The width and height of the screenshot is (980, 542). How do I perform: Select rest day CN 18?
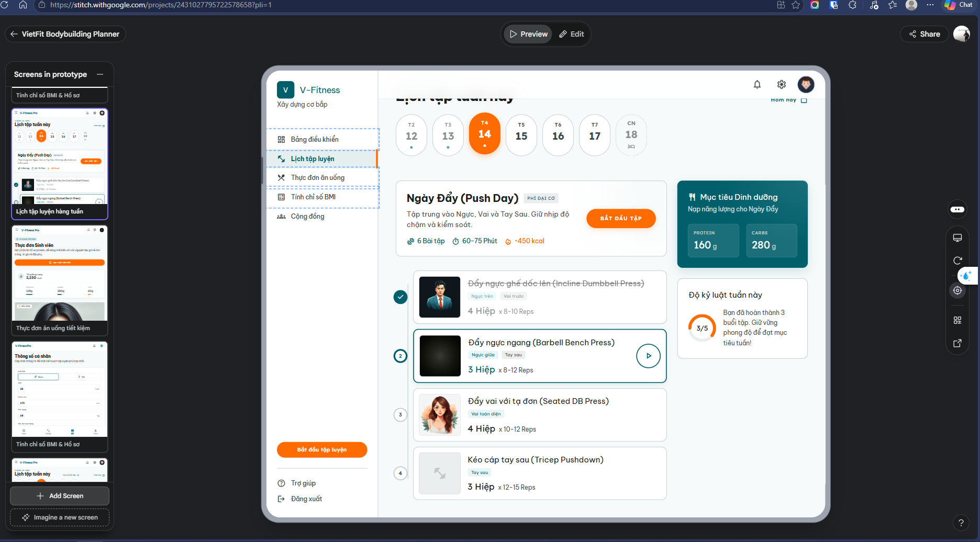pyautogui.click(x=631, y=135)
